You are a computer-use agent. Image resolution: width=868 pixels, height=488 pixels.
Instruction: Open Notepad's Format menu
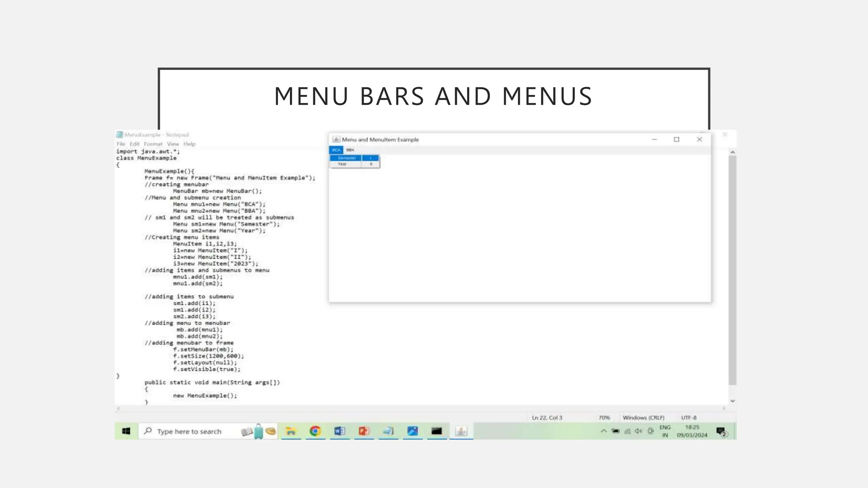click(153, 144)
